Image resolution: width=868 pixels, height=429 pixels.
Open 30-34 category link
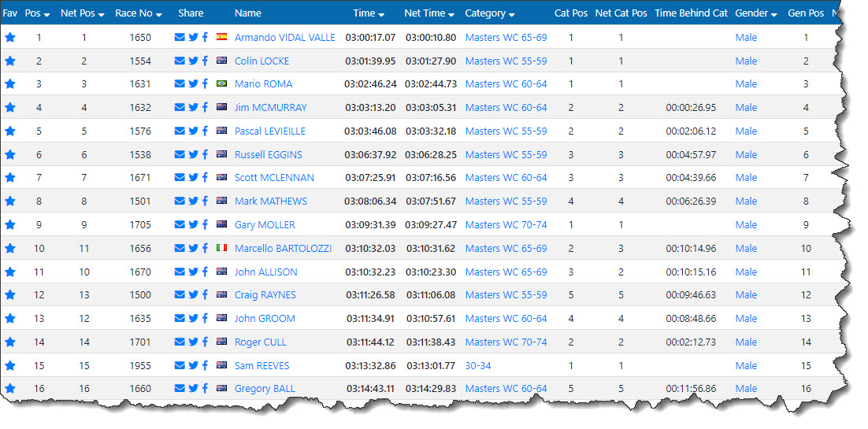[478, 365]
